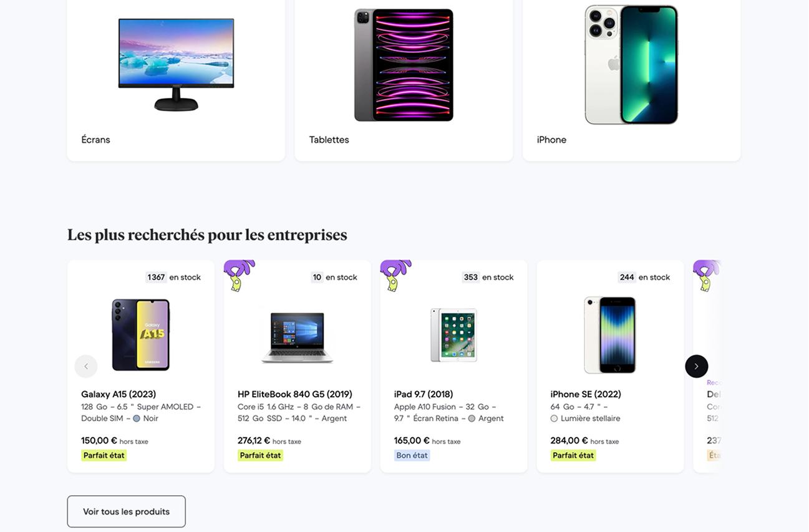Click the 1367 en stock label
Screen dimensions: 809x532
[174, 277]
